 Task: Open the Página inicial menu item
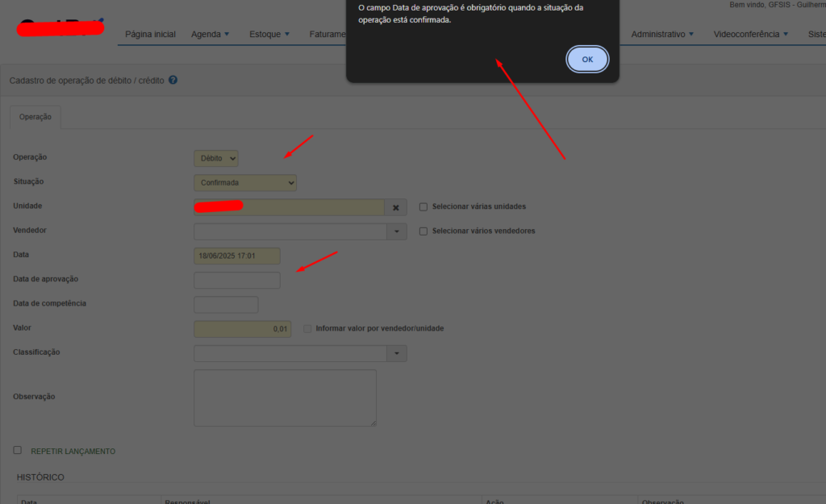[x=150, y=35]
